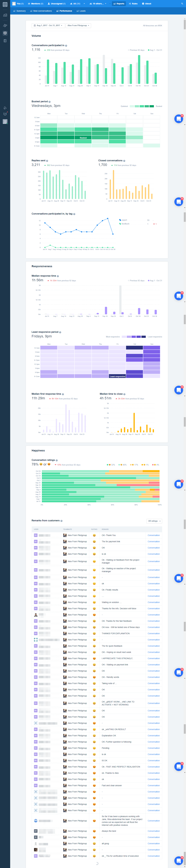Click rating emoji in 'I APPRECIATE THIS STRONGLY' row
The height and width of the screenshot is (868, 186).
[94, 658]
